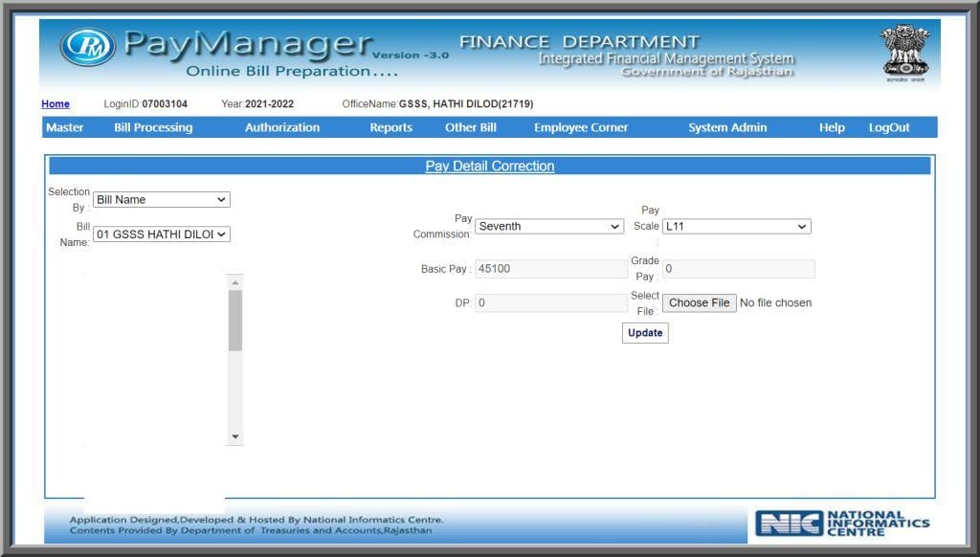Click the Government of Rajasthan emblem
Image resolution: width=980 pixels, height=557 pixels.
click(x=904, y=54)
